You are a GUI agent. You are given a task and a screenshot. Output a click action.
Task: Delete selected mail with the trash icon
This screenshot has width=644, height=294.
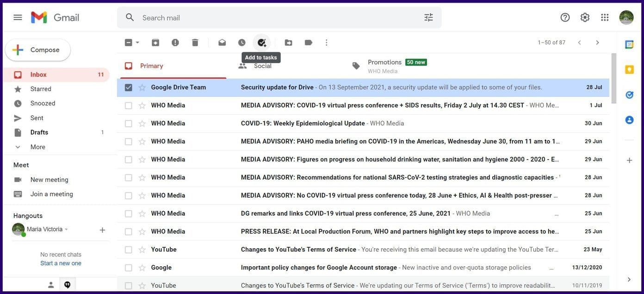pos(195,43)
